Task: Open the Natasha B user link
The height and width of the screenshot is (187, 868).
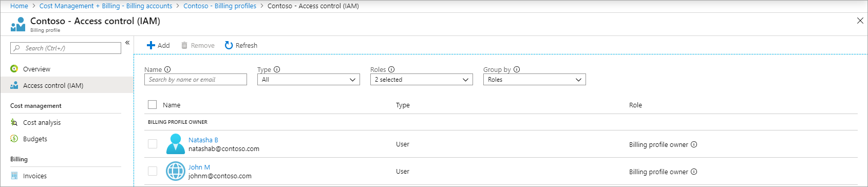Action: [x=203, y=140]
